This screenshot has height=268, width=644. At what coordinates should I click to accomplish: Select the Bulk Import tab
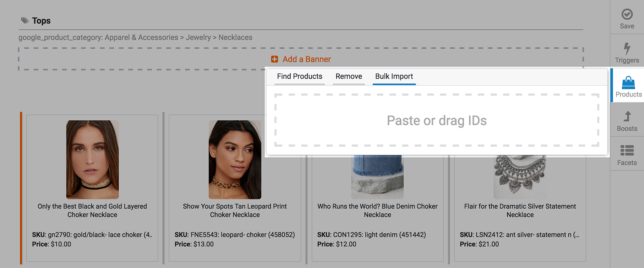pyautogui.click(x=394, y=76)
